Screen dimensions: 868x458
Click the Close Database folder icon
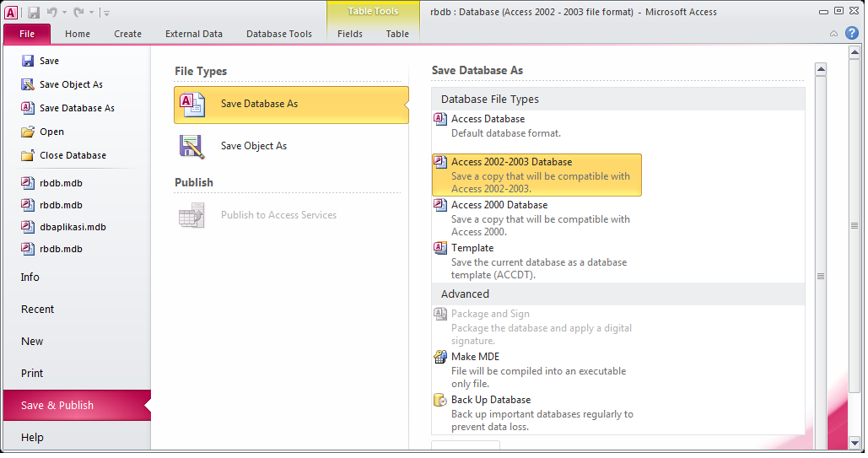point(28,156)
